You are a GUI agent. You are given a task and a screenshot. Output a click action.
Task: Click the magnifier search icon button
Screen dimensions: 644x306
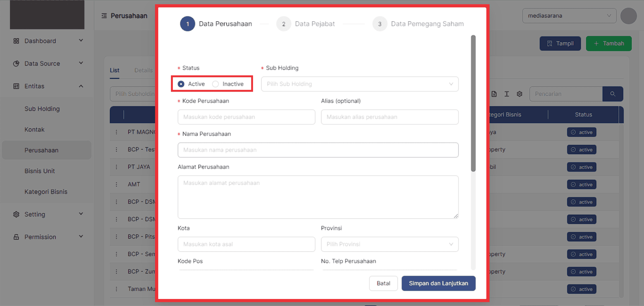[612, 94]
